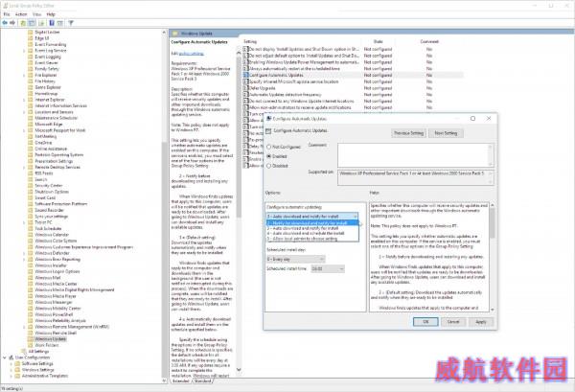This screenshot has height=392, width=575.
Task: Click the OneDrive folder icon in tree
Action: (31, 143)
